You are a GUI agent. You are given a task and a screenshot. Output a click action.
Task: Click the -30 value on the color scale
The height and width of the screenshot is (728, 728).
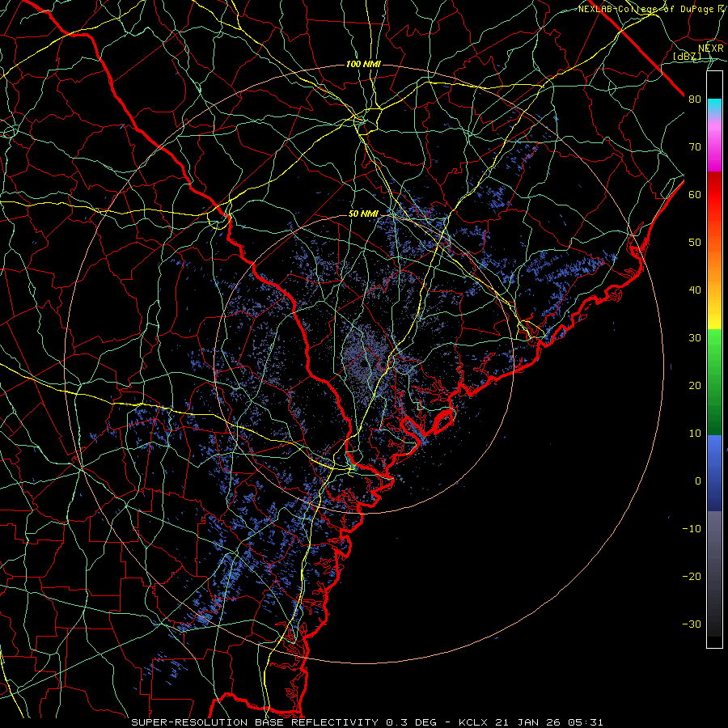[692, 624]
